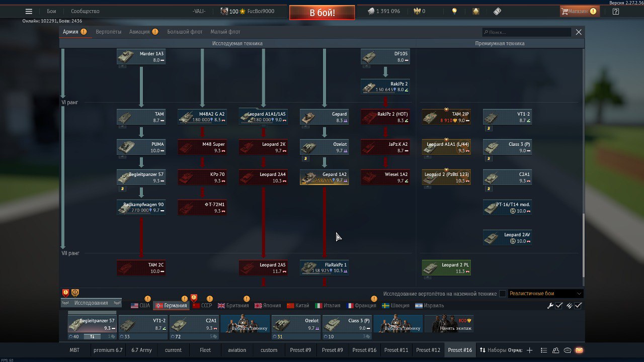Select the FucBoi9000 player name
The width and height of the screenshot is (644, 362).
(261, 11)
